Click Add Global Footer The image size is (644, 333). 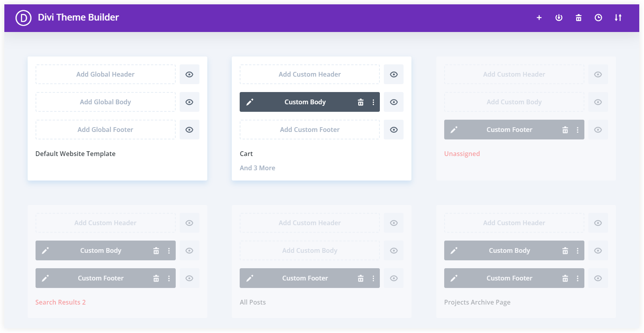coord(105,130)
